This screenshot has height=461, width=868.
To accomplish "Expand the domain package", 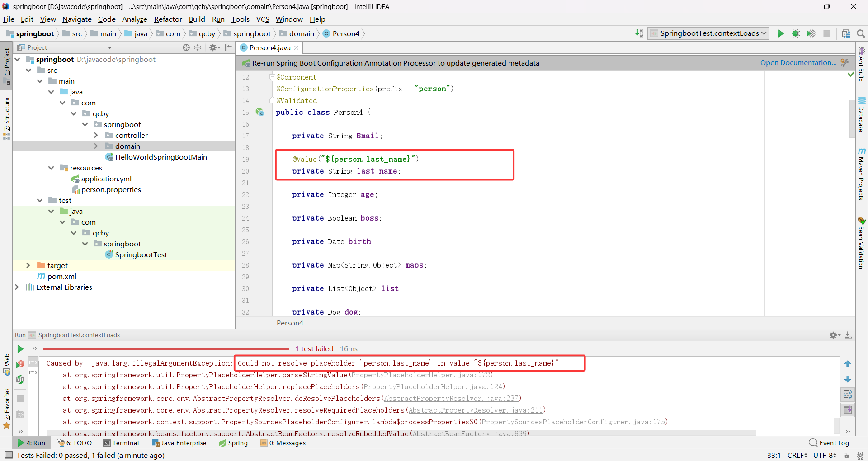I will tap(96, 146).
